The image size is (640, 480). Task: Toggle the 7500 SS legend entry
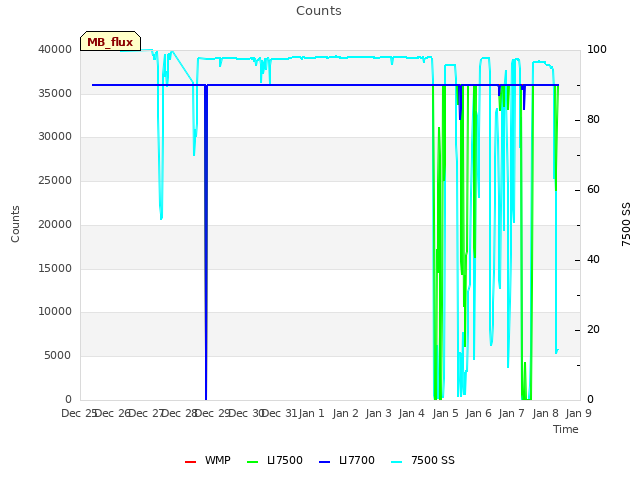(422, 460)
